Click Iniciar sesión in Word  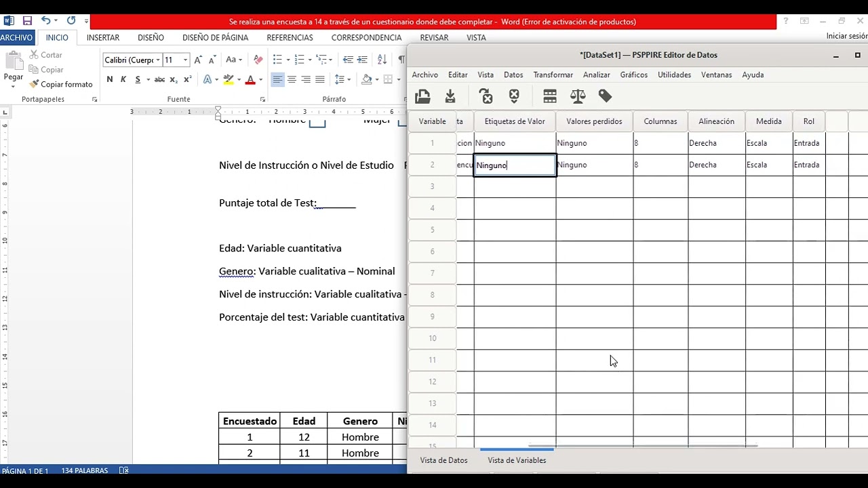tap(846, 36)
